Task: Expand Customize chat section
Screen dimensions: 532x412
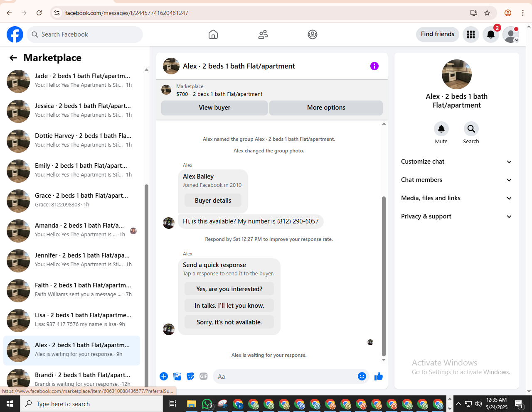Action: tap(456, 162)
